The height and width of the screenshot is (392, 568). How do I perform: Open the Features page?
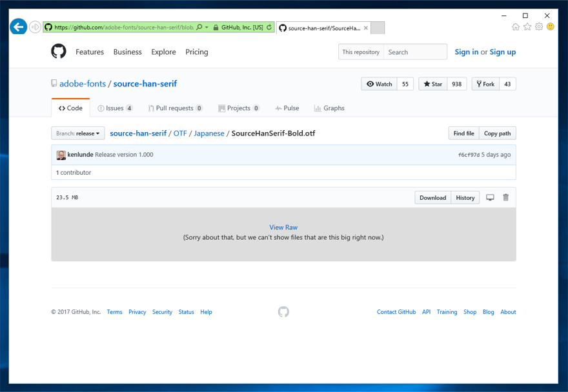click(90, 52)
